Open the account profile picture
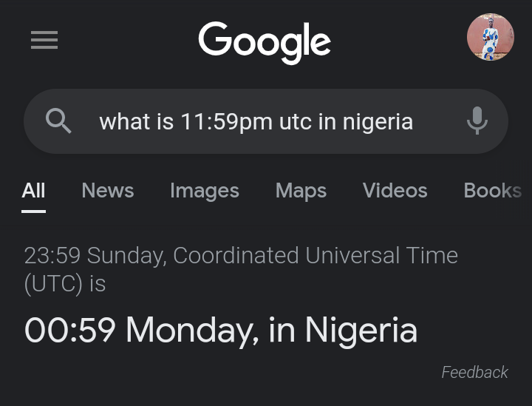This screenshot has height=406, width=532. click(x=490, y=37)
